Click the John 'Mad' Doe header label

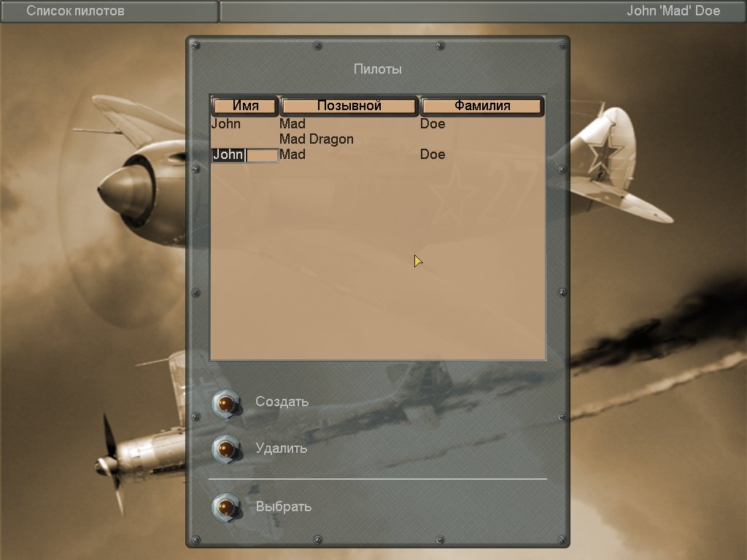(x=673, y=11)
